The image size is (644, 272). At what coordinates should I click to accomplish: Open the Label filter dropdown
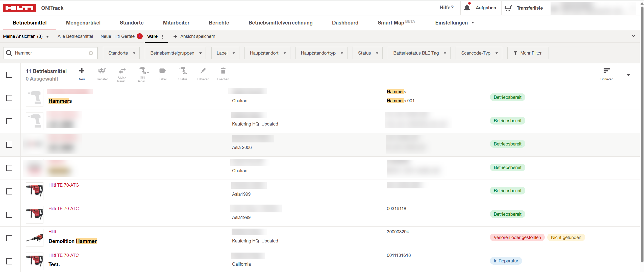tap(225, 53)
